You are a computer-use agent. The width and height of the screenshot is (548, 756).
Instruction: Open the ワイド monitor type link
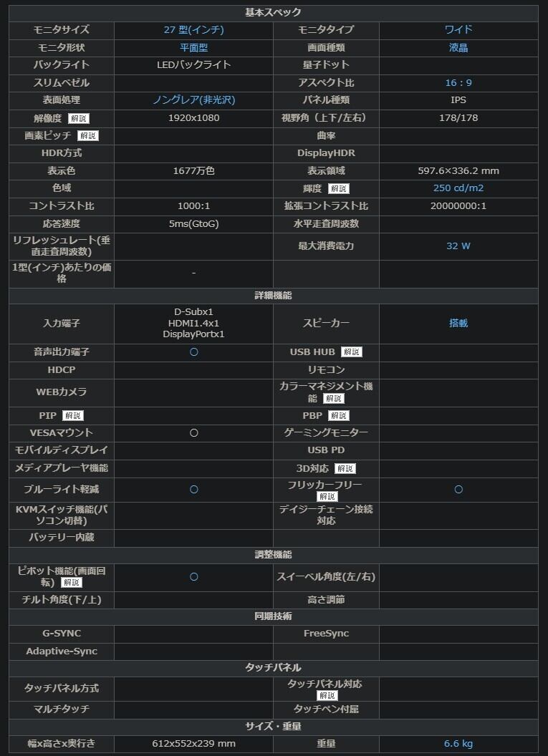[458, 30]
